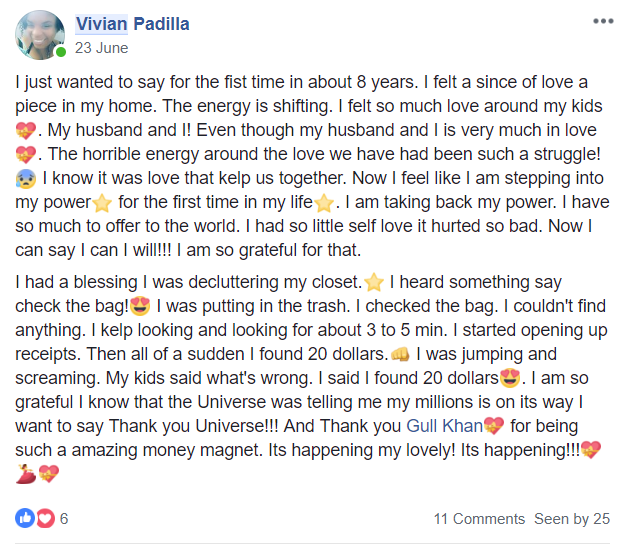Screen dimensions: 623x547
Task: Click the red Love reaction icon
Action: (x=44, y=518)
